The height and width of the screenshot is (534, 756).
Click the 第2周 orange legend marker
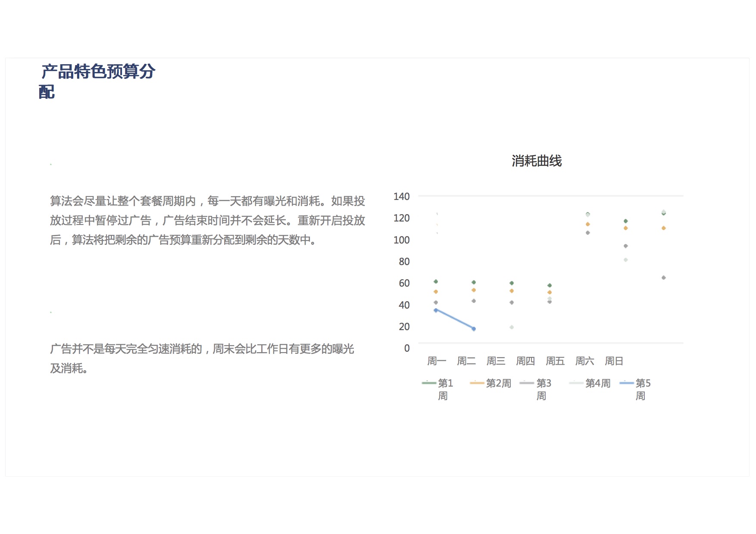477,383
